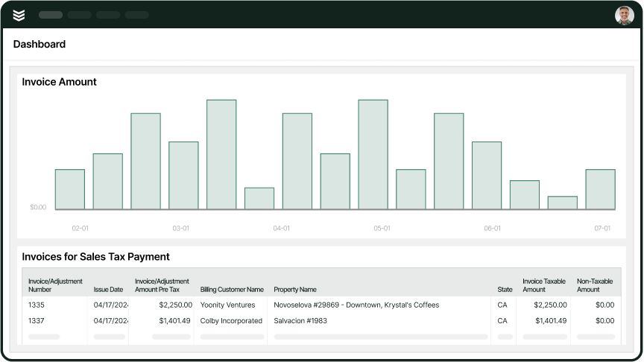This screenshot has width=644, height=362.
Task: Open invoice number 1335
Action: (37, 305)
